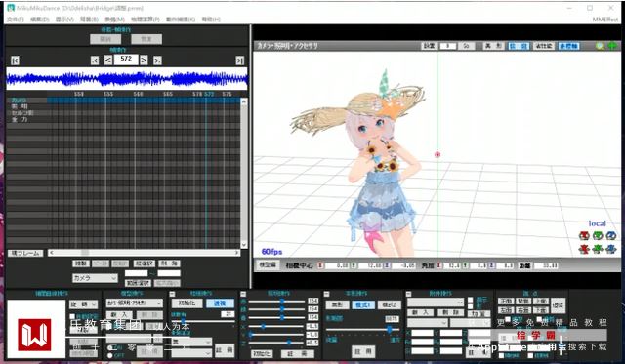625x364 pixels.
Task: Click the green plus move-view icon in viewport header
Action: click(612, 46)
